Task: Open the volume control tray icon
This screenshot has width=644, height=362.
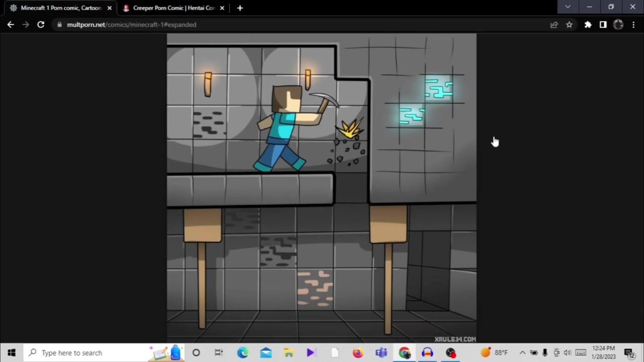Action: [x=568, y=352]
